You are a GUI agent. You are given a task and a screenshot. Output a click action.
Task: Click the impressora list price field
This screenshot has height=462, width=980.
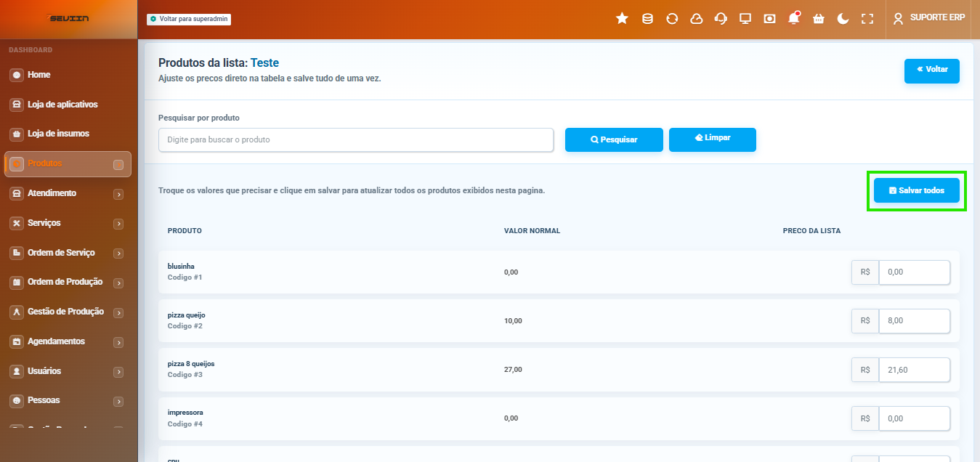(915, 418)
